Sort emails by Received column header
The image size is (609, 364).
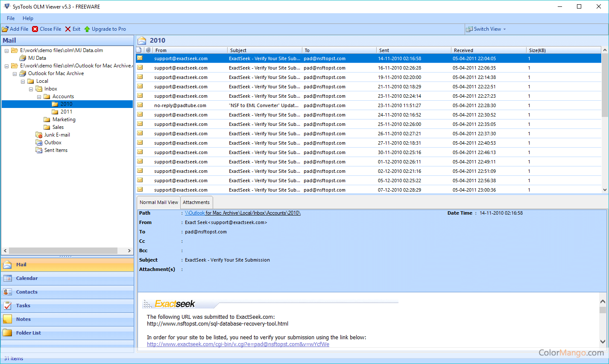click(x=489, y=50)
